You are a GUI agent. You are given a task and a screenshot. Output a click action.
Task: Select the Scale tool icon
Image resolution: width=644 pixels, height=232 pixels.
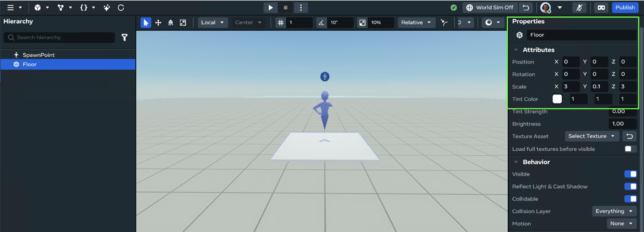tap(183, 23)
